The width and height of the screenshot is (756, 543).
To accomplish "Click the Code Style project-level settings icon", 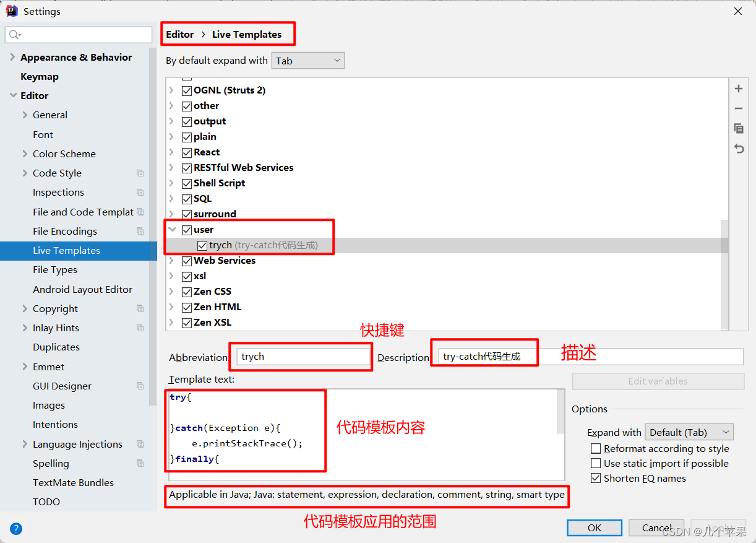I will 140,173.
